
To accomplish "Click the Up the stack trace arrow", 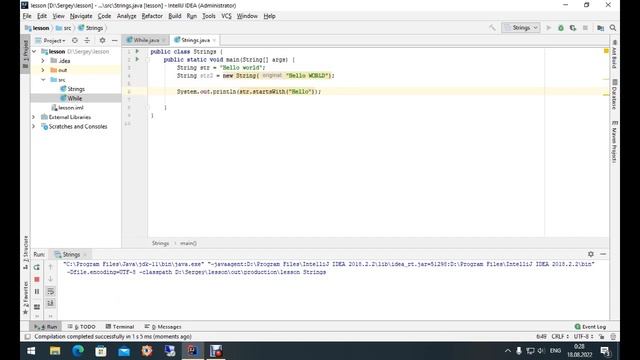I will [51, 267].
